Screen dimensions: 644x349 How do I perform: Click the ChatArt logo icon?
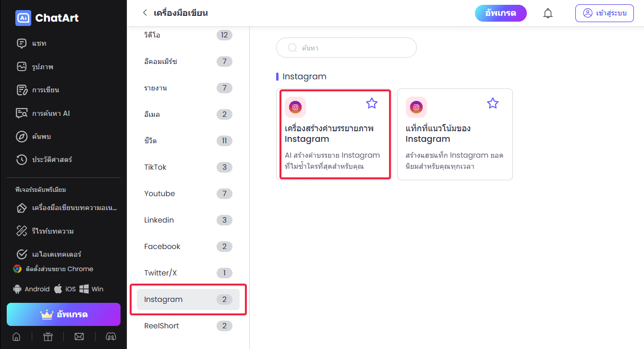click(23, 18)
